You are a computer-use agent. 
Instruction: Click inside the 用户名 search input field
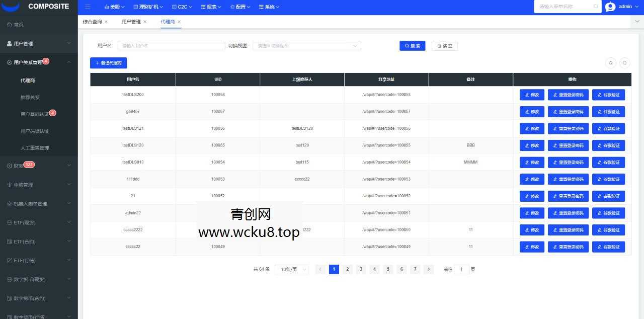[x=171, y=45]
